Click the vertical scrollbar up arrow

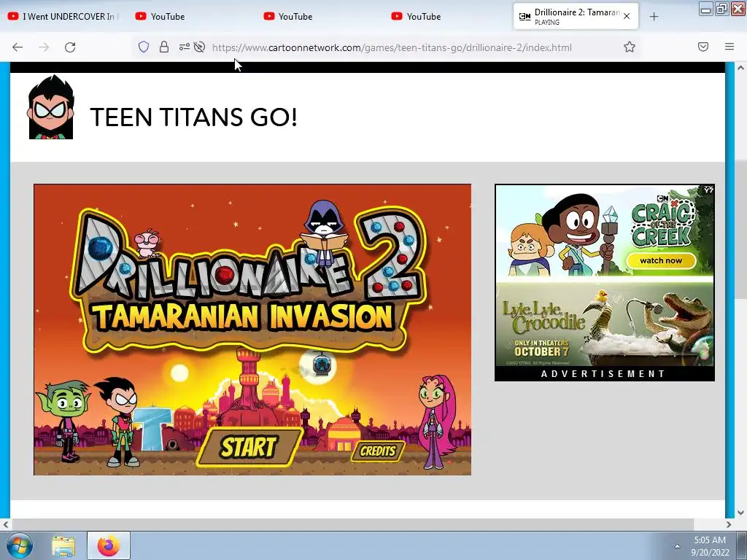coord(741,68)
